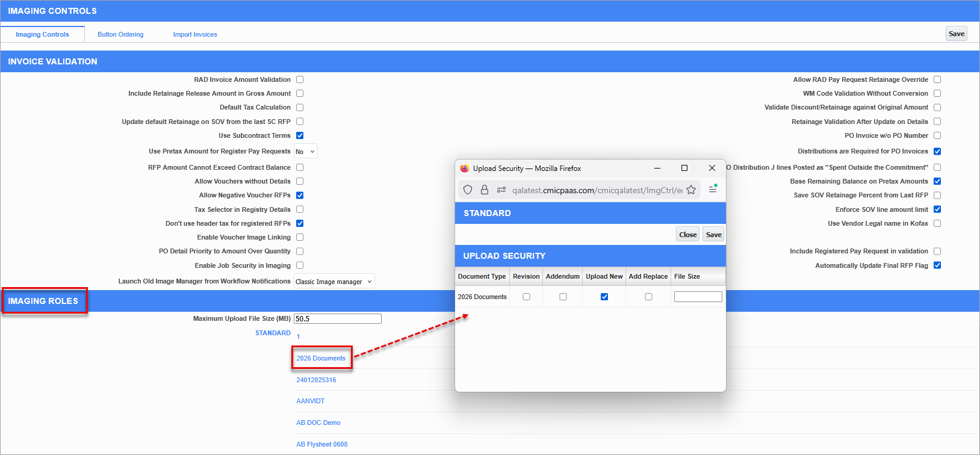Open Use Pretax Amount dropdown showing No
Image resolution: width=980 pixels, height=455 pixels.
point(305,152)
